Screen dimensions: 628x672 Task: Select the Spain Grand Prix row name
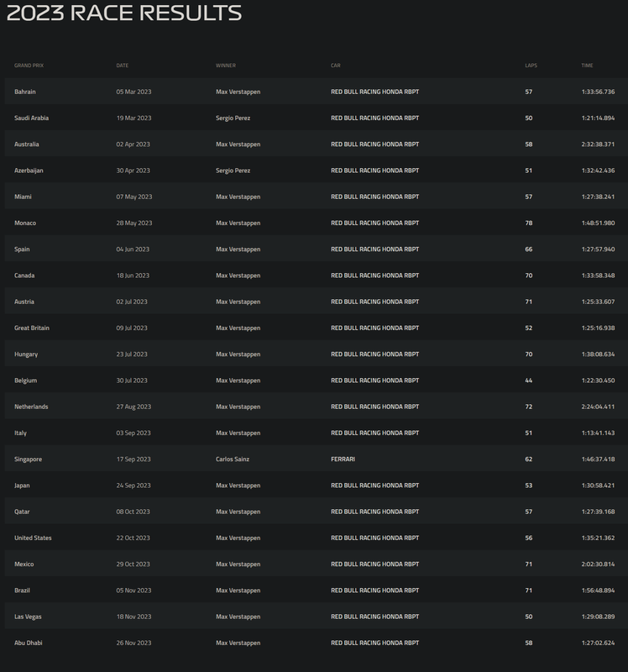[22, 249]
